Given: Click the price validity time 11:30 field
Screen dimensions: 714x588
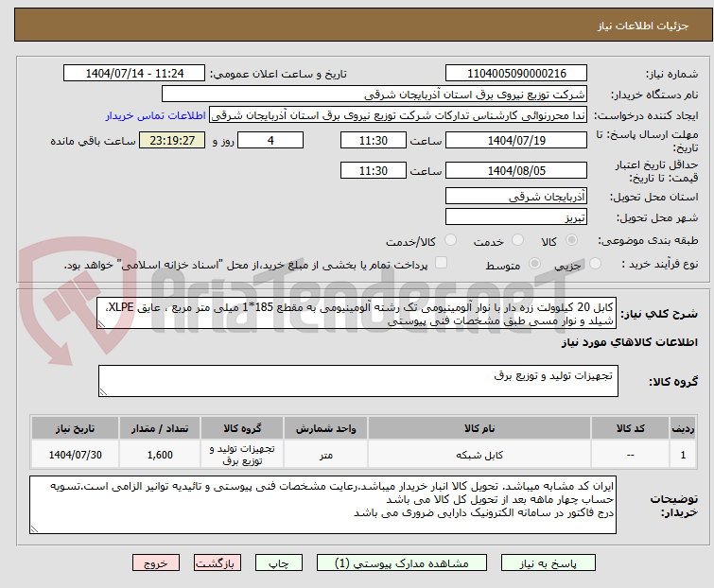Looking at the screenshot, I should (374, 171).
